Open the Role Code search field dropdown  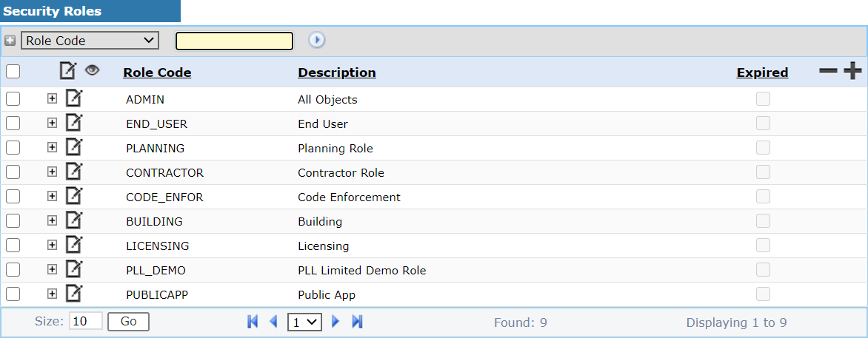[90, 40]
